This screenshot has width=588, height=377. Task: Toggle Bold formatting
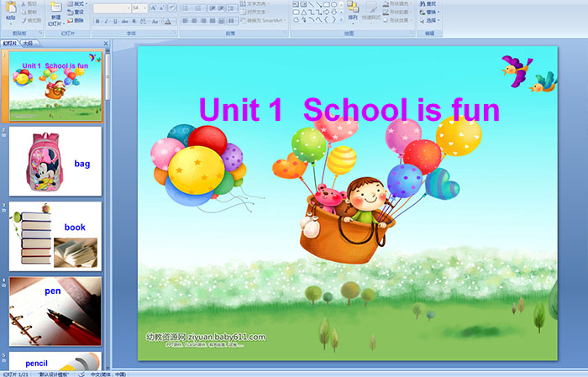pyautogui.click(x=97, y=21)
